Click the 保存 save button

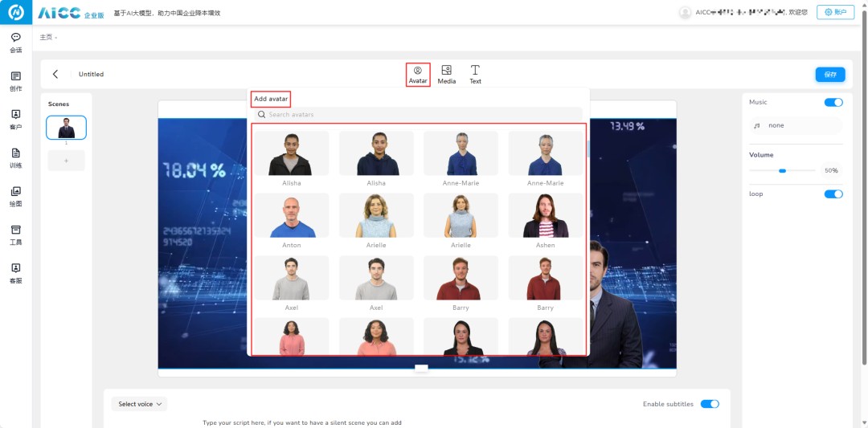pyautogui.click(x=830, y=75)
